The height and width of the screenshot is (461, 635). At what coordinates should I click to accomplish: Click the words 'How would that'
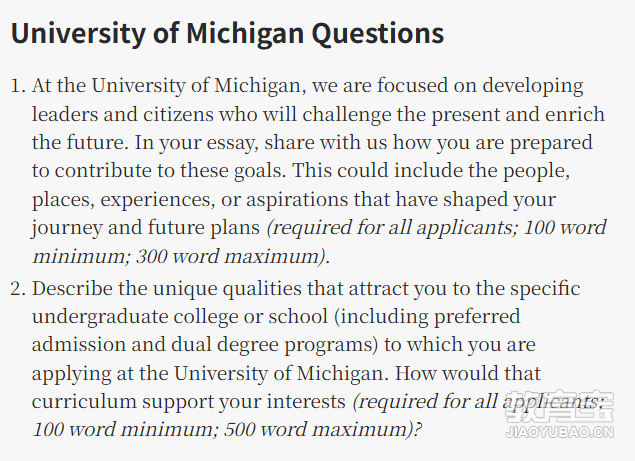pyautogui.click(x=468, y=373)
